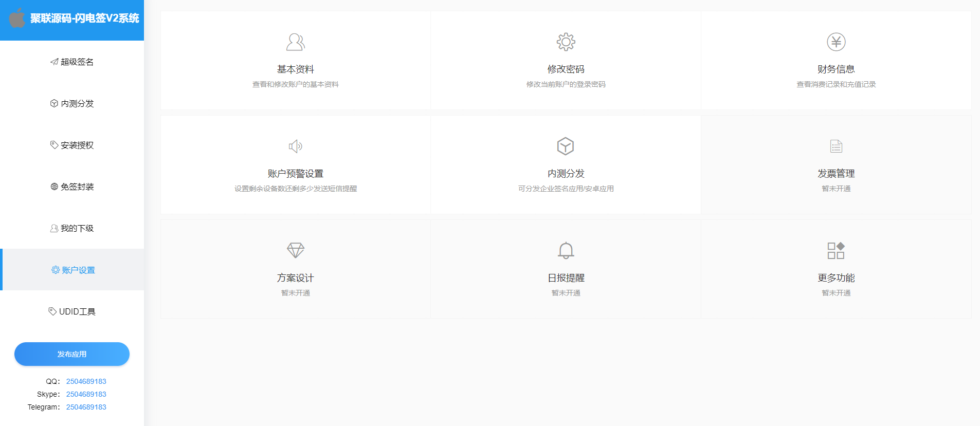Click the speaker icon above 账户预警设置
Image resolution: width=980 pixels, height=426 pixels.
[x=296, y=146]
